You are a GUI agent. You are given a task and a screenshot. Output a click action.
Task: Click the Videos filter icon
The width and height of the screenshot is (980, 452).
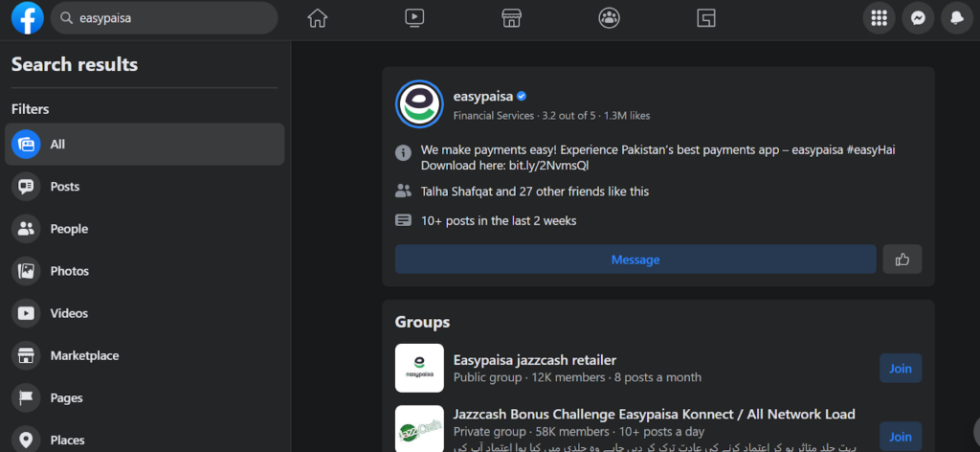[x=26, y=313]
